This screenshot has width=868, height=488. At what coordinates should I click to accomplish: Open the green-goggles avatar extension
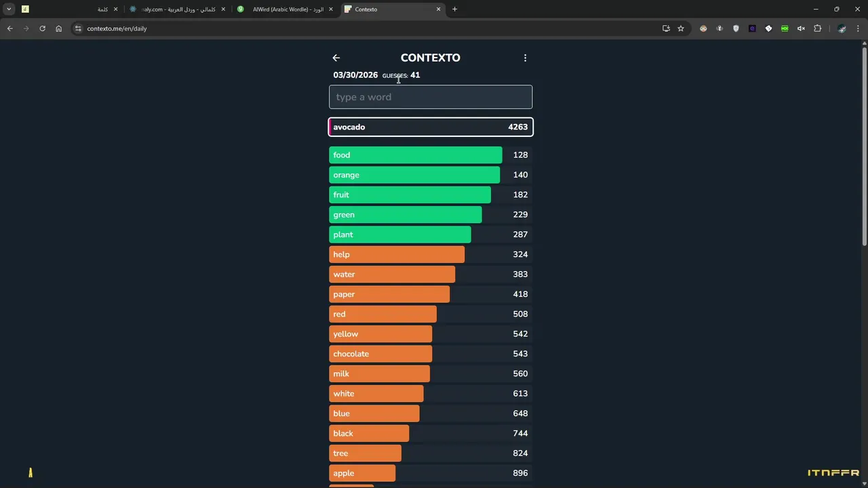[703, 28]
